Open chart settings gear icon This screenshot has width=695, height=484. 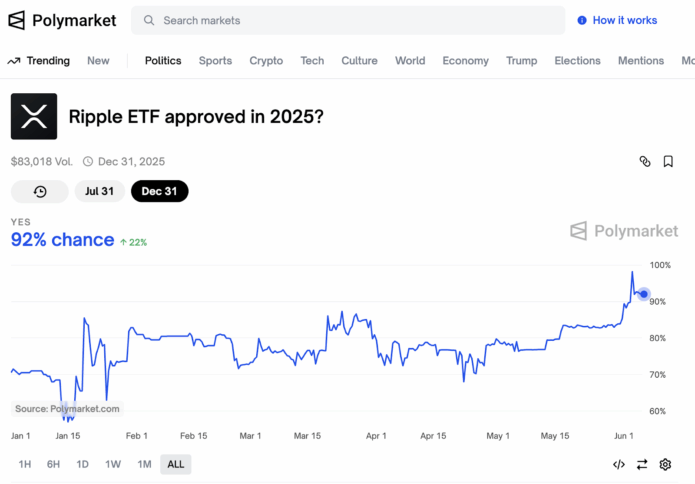tap(665, 464)
